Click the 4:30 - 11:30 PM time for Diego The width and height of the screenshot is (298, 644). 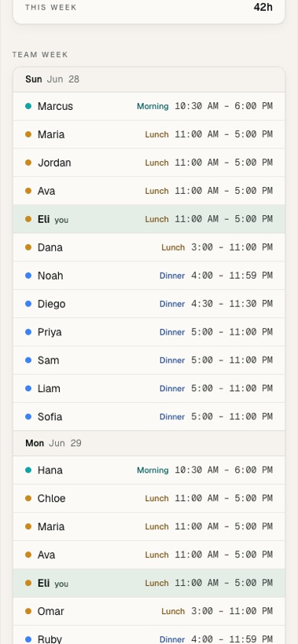[232, 304]
